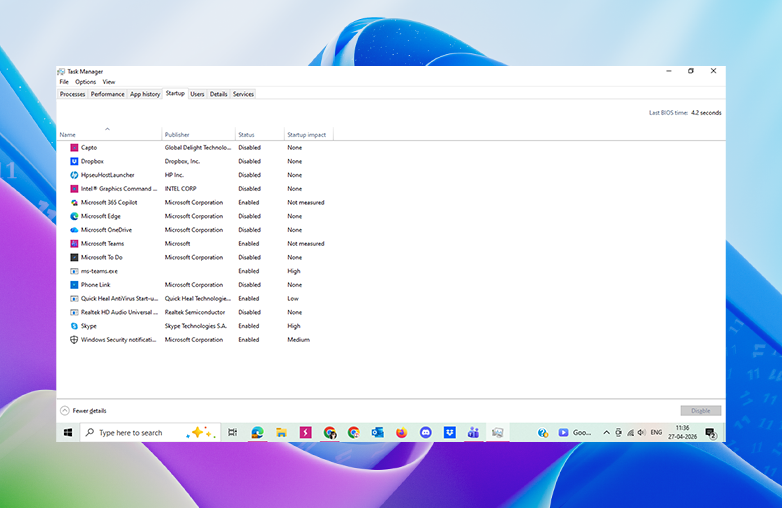Switch to the Processes tab

(72, 94)
